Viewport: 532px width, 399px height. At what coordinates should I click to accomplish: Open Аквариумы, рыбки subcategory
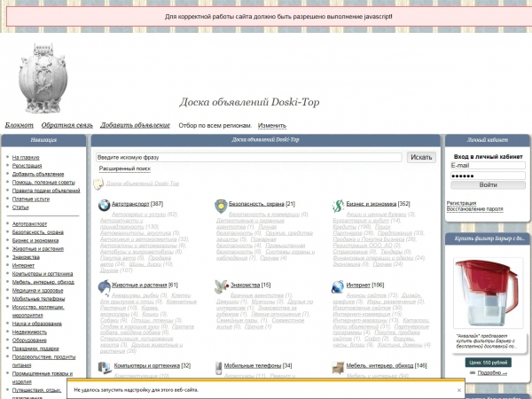point(135,295)
